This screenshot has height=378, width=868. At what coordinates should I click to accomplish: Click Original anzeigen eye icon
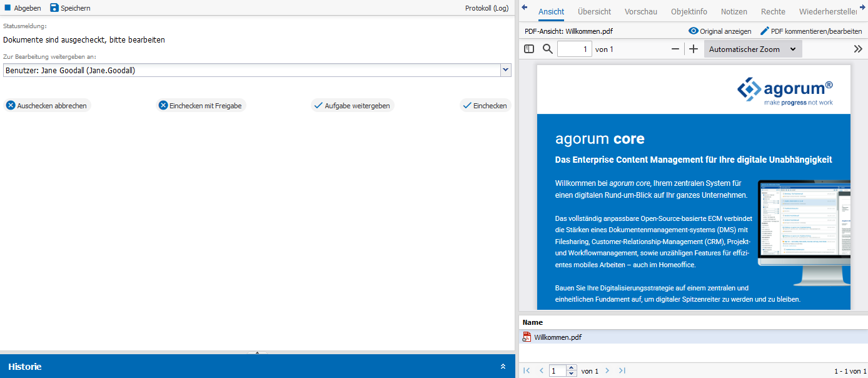pos(693,31)
